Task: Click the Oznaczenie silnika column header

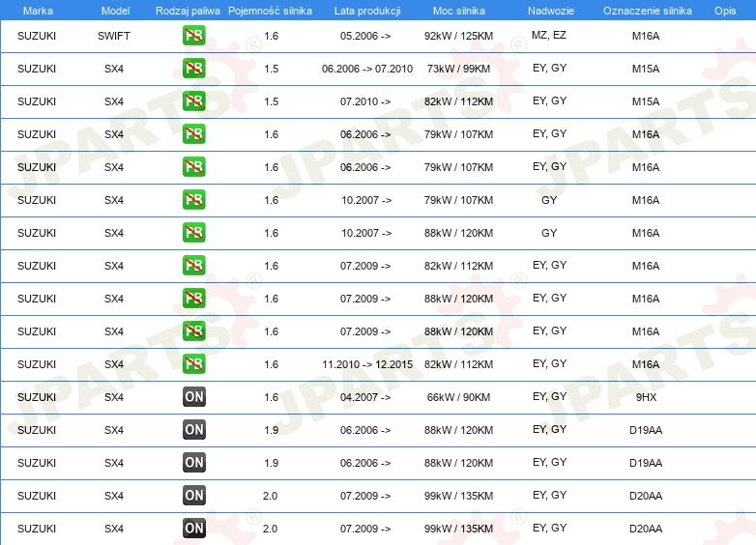Action: (x=646, y=10)
